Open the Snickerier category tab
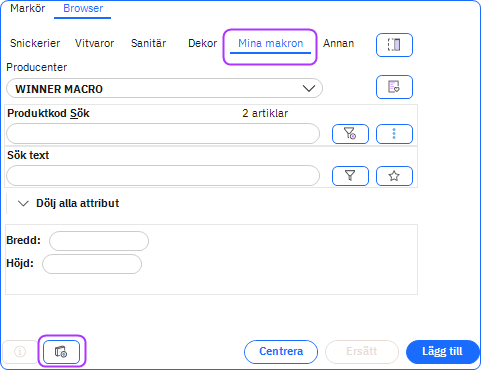This screenshot has width=481, height=370. click(35, 43)
